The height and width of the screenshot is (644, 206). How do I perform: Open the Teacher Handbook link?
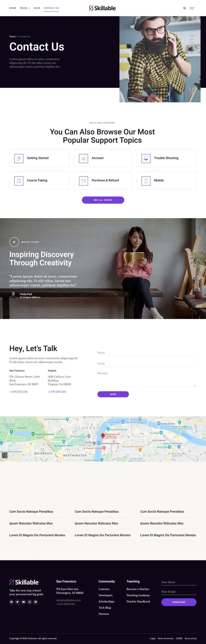(x=138, y=602)
